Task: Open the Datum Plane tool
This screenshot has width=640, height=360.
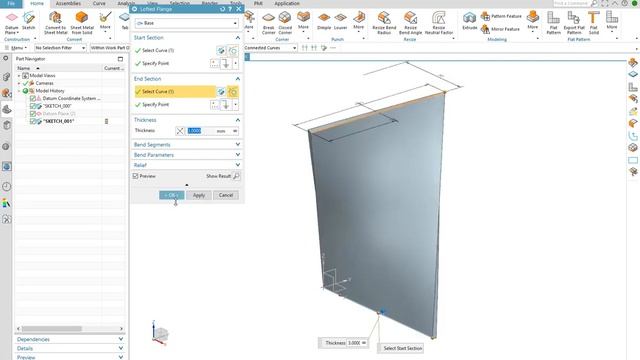Action: [11, 22]
